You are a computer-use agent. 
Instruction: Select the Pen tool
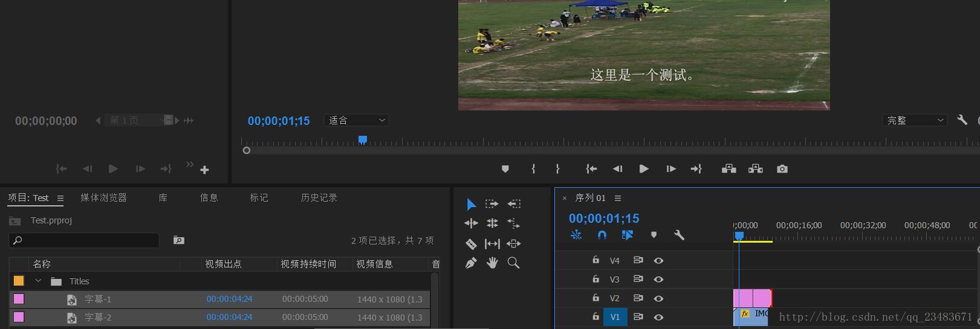[x=471, y=263]
